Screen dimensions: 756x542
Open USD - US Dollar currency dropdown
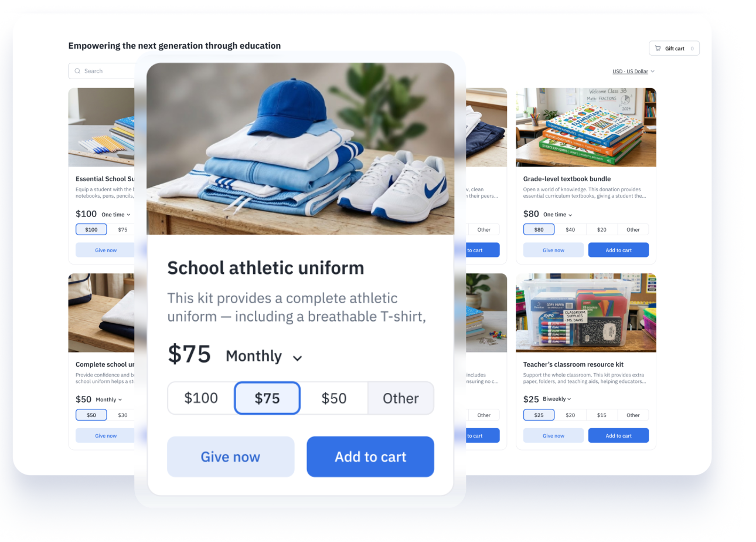[x=634, y=72]
